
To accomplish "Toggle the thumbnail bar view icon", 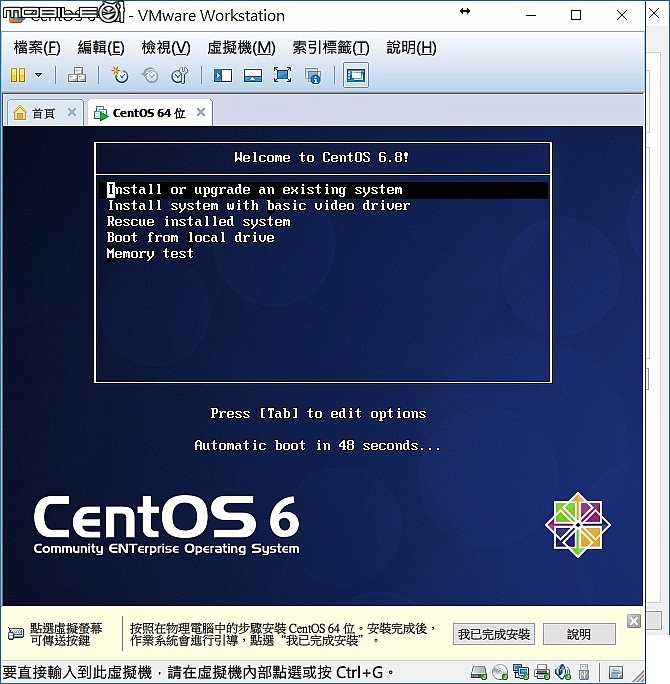I will pos(253,75).
